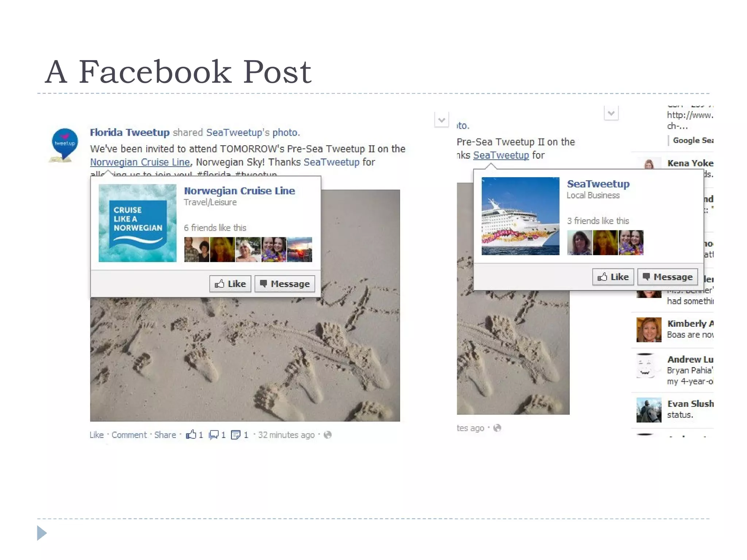Image resolution: width=747 pixels, height=560 pixels.
Task: Open Kimberly's profile photo in the ticker
Action: (x=649, y=330)
